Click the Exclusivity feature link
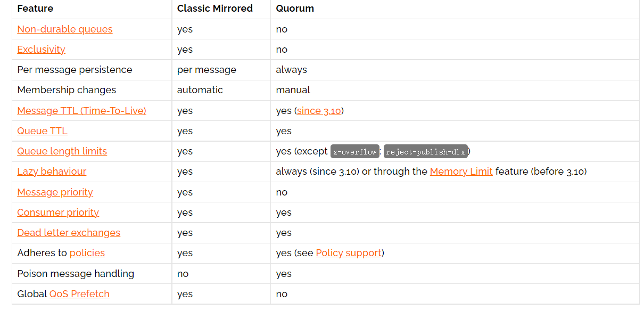 41,50
